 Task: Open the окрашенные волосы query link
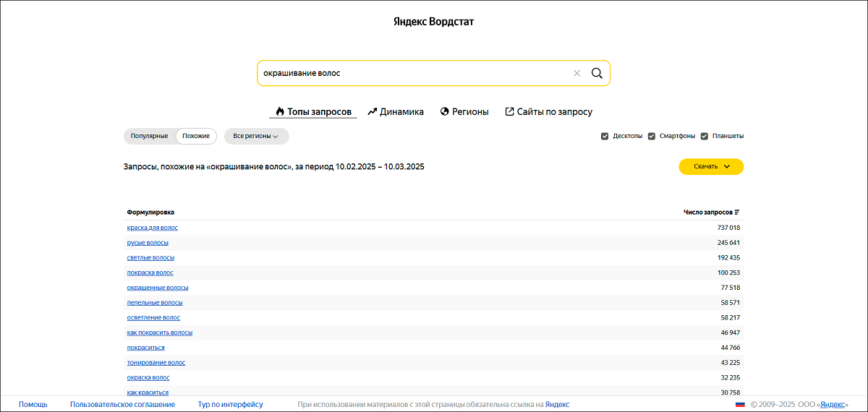click(x=158, y=288)
